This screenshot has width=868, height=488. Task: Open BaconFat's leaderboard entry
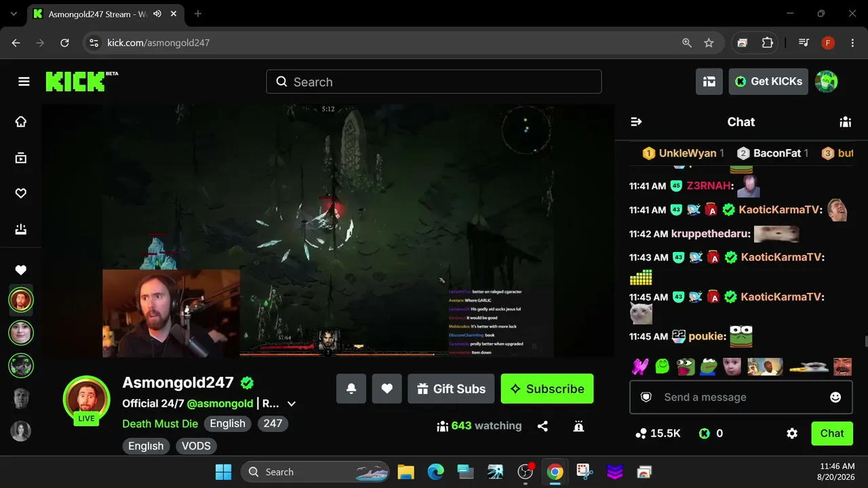[772, 153]
